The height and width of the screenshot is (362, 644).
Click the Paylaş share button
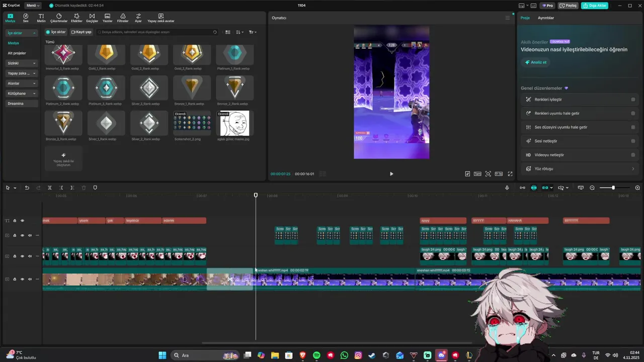coord(569,6)
